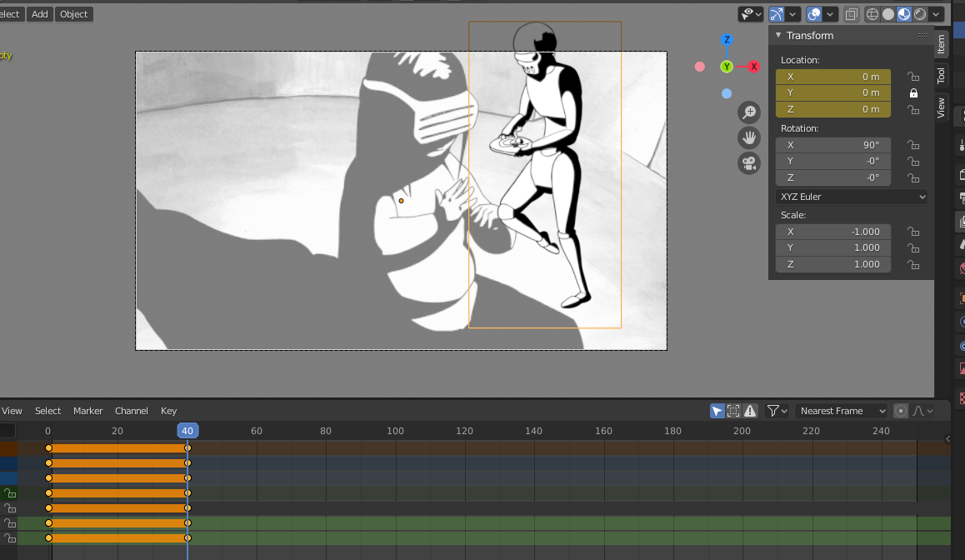
Task: Switch to the Tool sidebar tab
Action: (941, 75)
